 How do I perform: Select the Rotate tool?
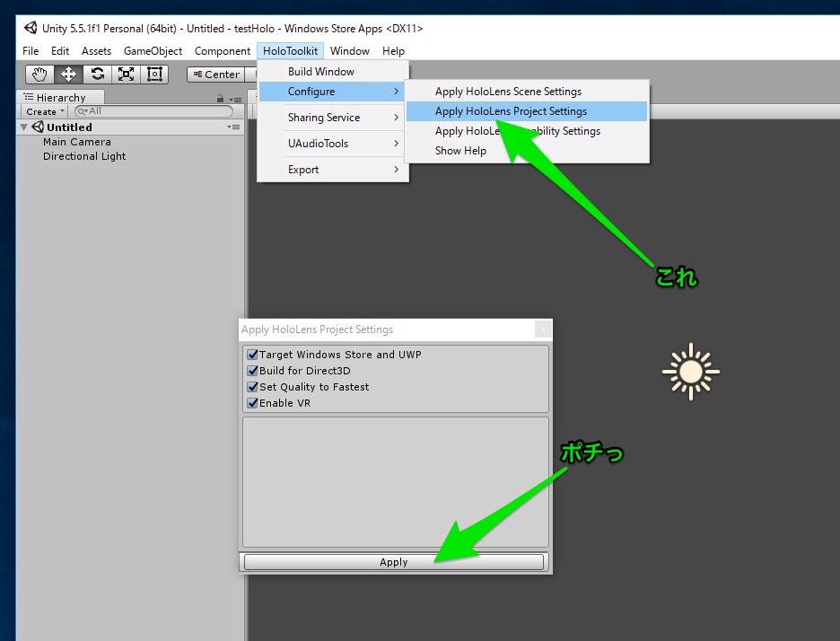98,74
